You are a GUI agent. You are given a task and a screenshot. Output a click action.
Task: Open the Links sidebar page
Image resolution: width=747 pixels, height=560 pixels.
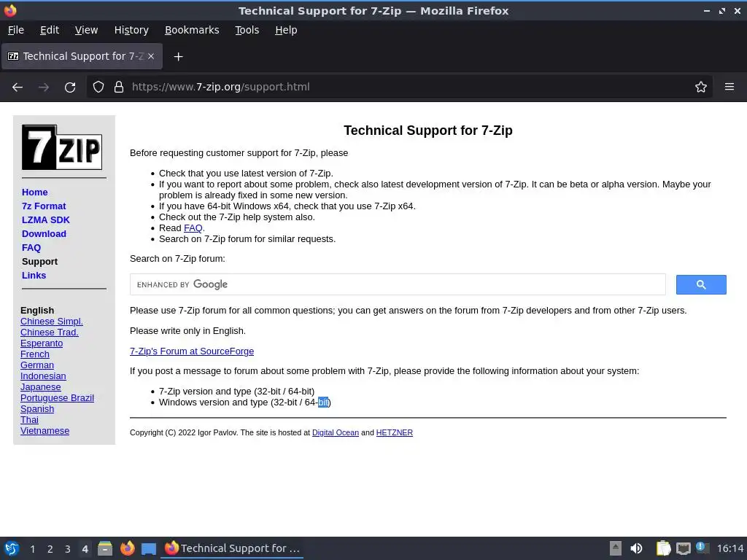click(34, 275)
